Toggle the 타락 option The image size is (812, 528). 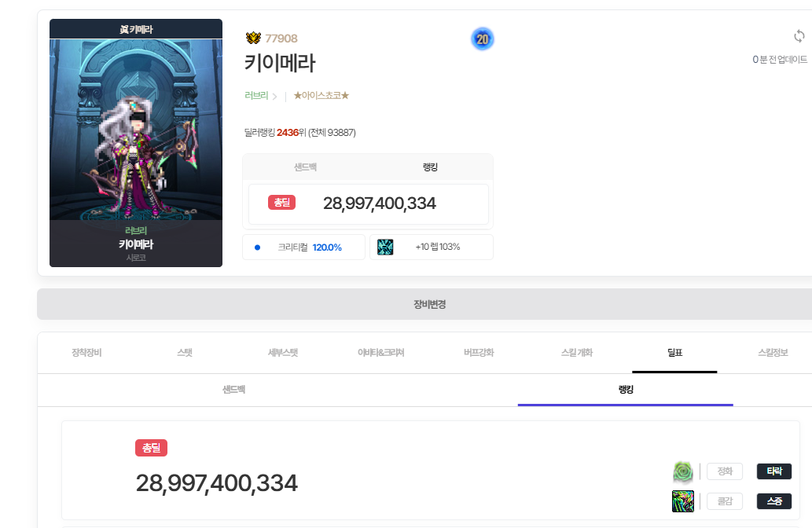point(773,471)
